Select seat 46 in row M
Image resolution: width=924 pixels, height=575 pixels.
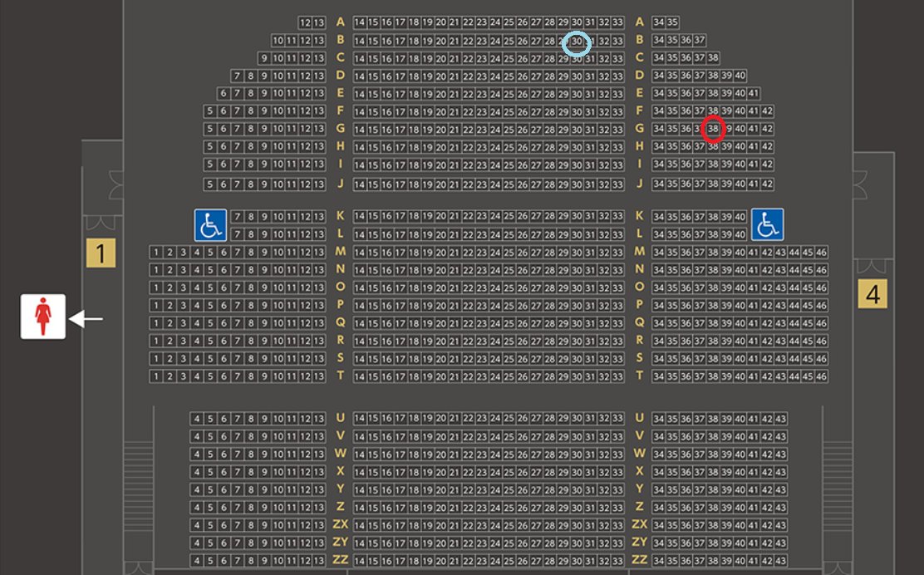click(822, 252)
